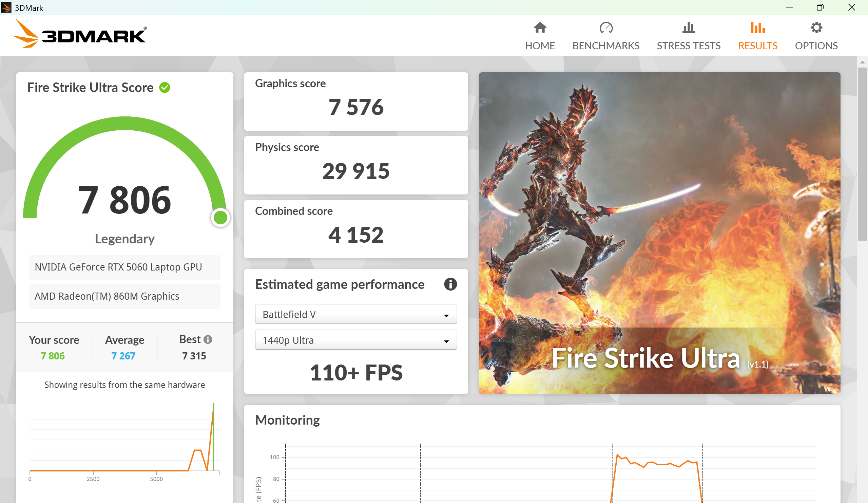Click the orange Results bars icon

(757, 27)
